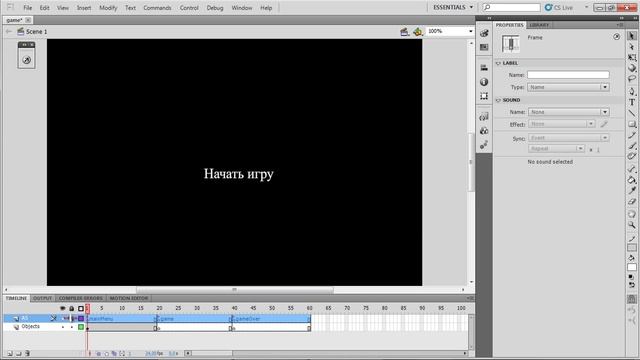Click the frame label Name field

(568, 75)
